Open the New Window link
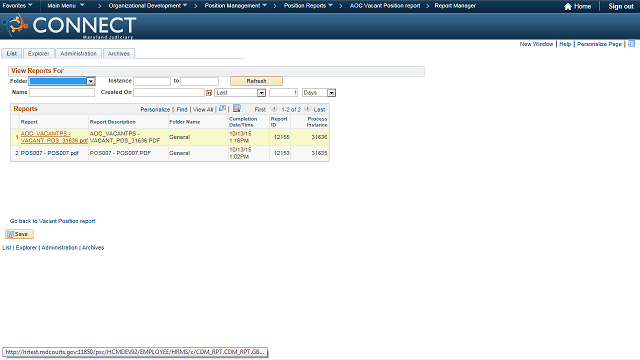Image resolution: width=640 pixels, height=360 pixels. (536, 44)
